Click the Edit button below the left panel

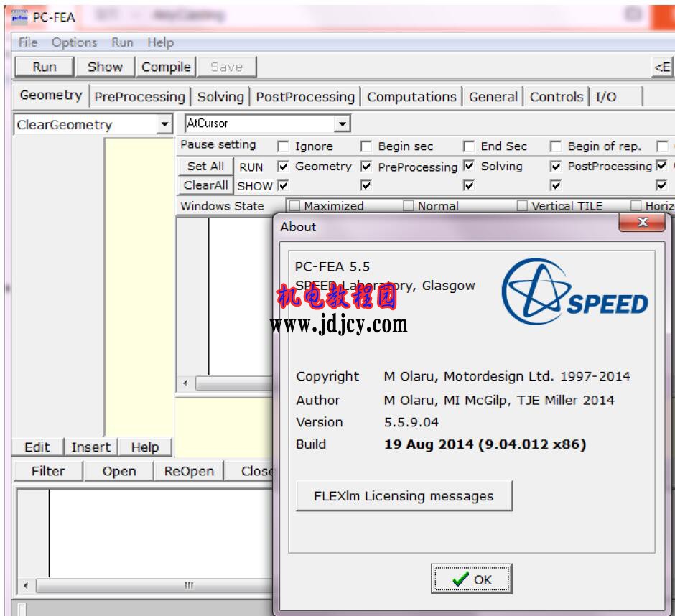pyautogui.click(x=37, y=447)
